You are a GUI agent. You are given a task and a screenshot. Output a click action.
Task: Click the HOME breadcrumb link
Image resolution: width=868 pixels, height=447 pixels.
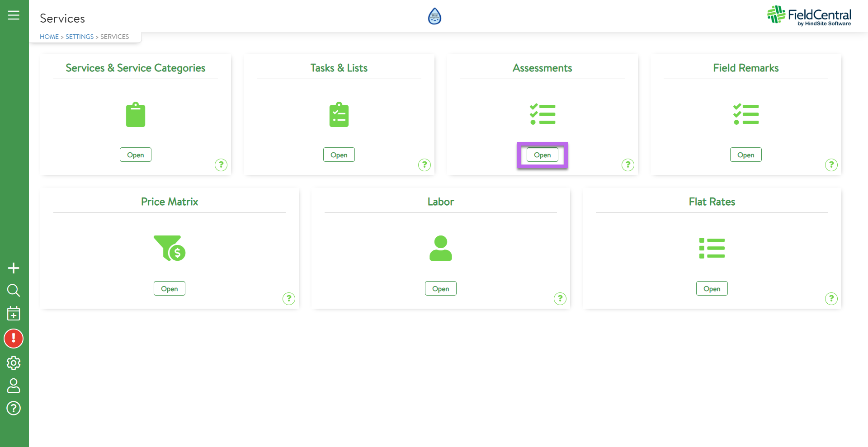pos(49,37)
